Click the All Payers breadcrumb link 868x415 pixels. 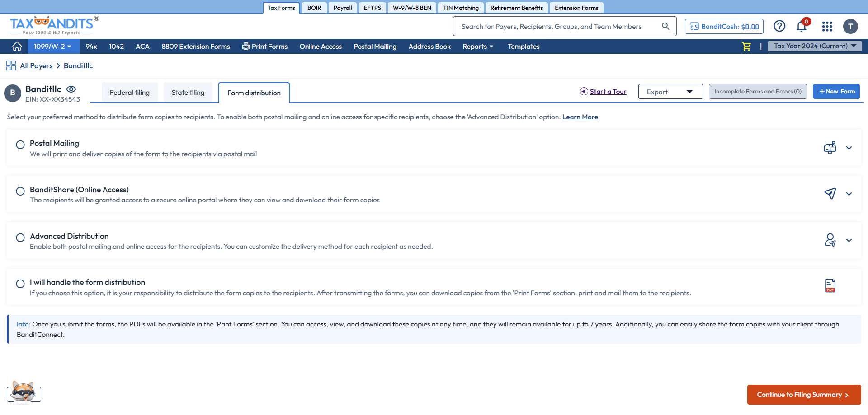click(36, 66)
